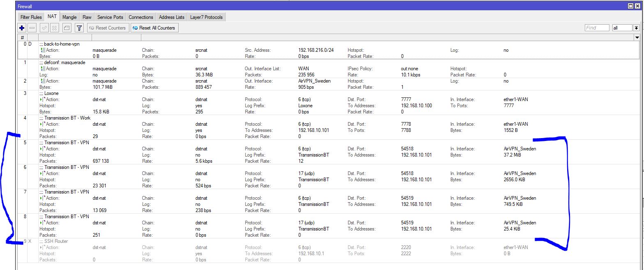
Task: Click action icon of rule number 2
Action: pyautogui.click(x=42, y=81)
